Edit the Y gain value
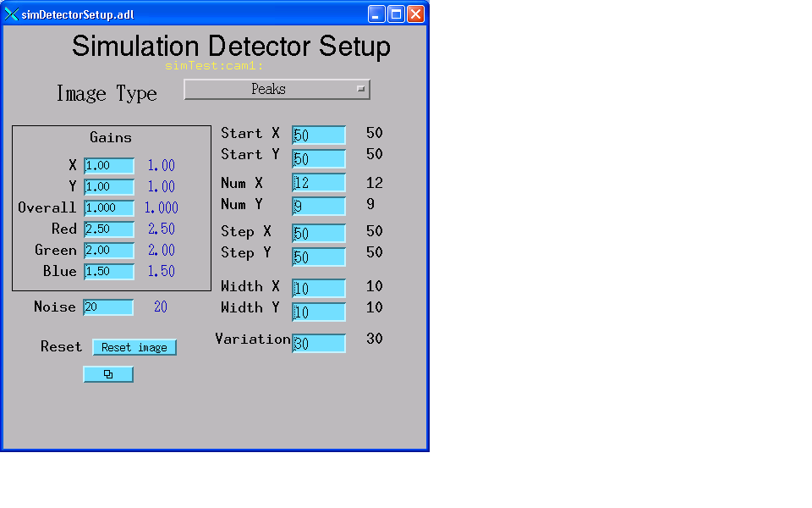Screen dimensions: 812x508 108,186
